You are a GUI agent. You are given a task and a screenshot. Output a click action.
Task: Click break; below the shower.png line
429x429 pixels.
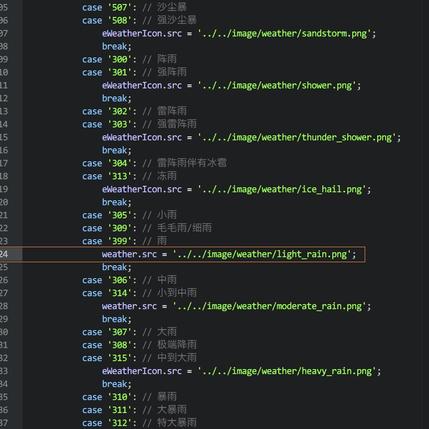pyautogui.click(x=117, y=98)
